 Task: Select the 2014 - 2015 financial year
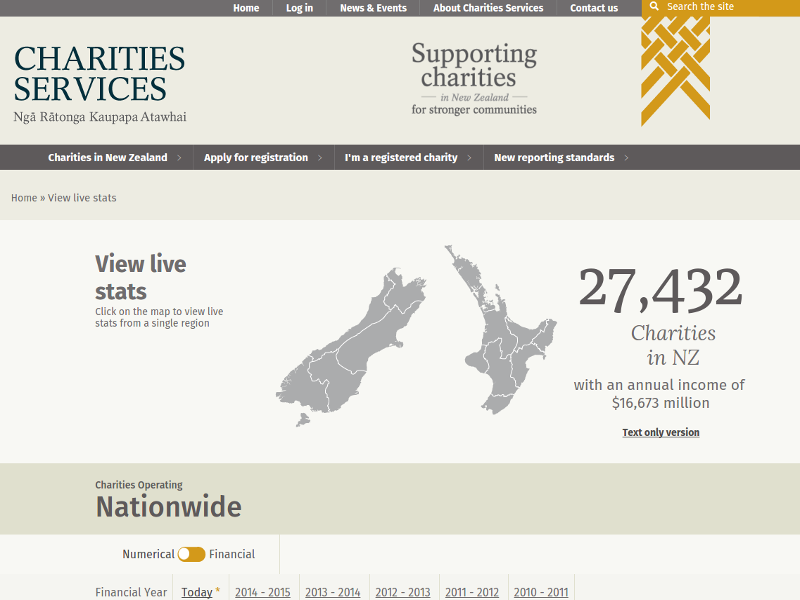point(262,592)
